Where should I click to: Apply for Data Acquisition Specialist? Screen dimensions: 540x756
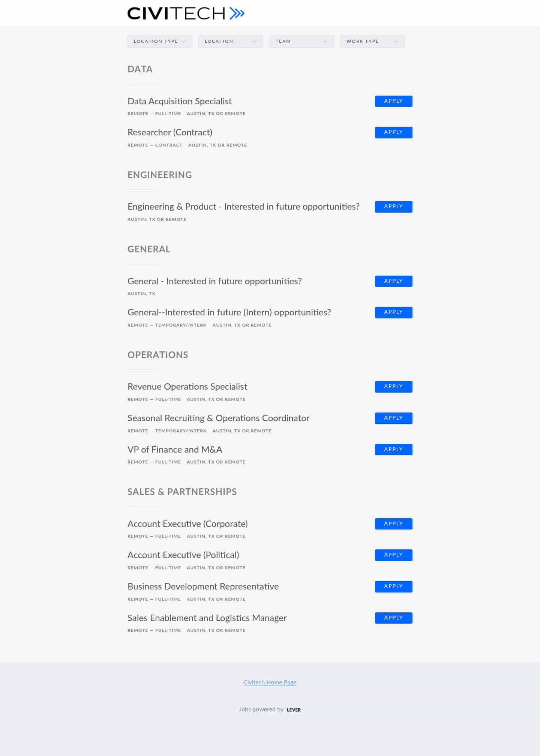[x=393, y=101]
